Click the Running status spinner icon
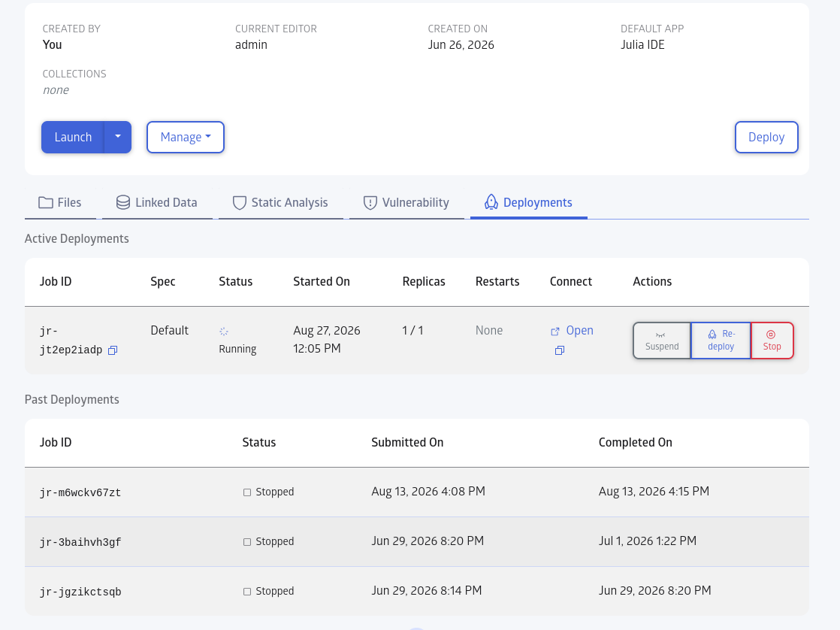Image resolution: width=840 pixels, height=630 pixels. (224, 332)
